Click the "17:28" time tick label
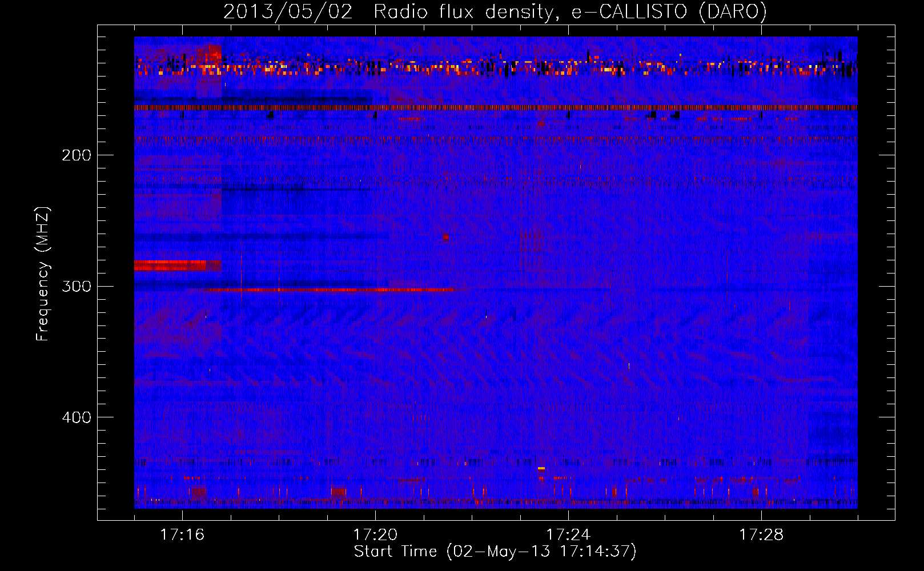Screen dimensions: 924x571 point(761,534)
